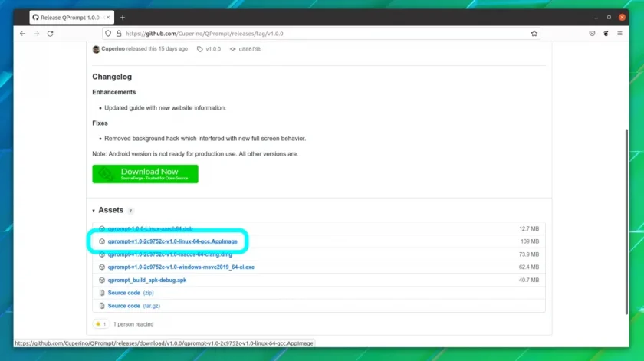Click the tracking protection shield icon
The width and height of the screenshot is (644, 361).
coord(108,34)
